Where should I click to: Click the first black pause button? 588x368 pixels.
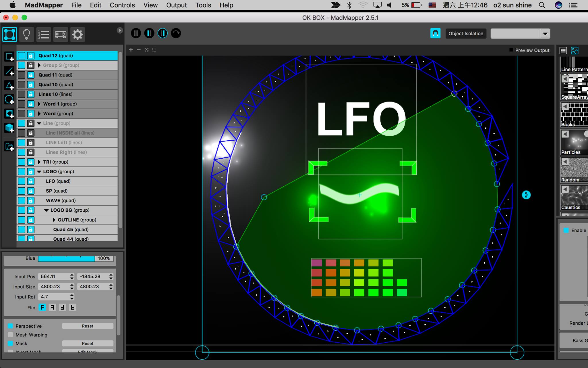click(136, 33)
